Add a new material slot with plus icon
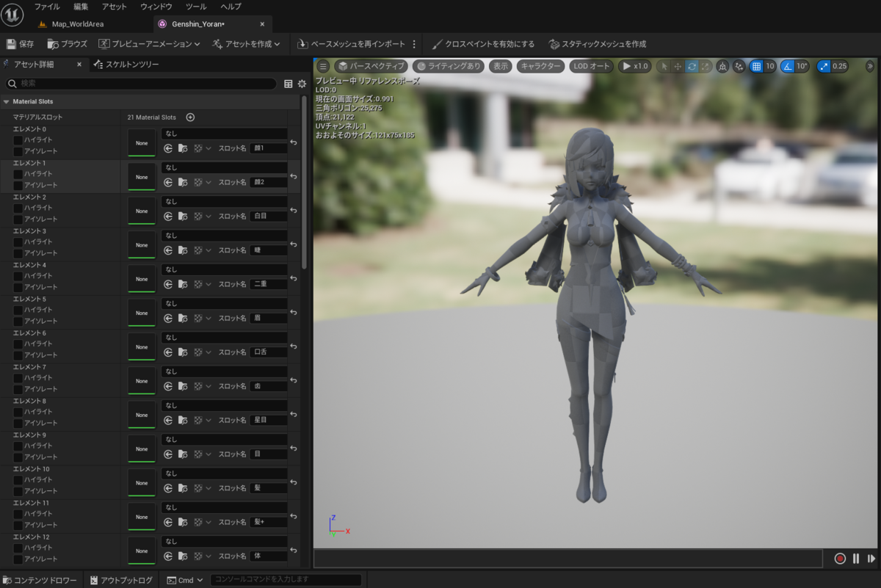Viewport: 881px width, 588px height. click(x=190, y=117)
